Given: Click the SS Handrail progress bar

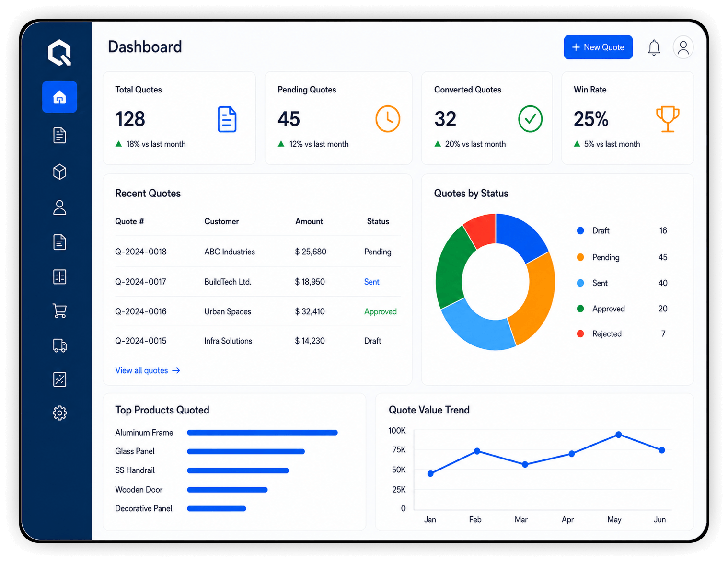Looking at the screenshot, I should click(x=238, y=470).
